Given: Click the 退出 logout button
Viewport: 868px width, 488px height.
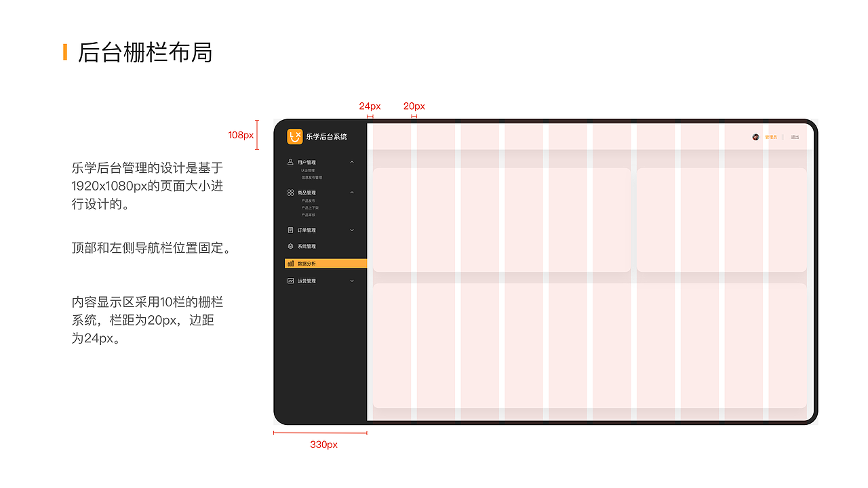Looking at the screenshot, I should 793,136.
